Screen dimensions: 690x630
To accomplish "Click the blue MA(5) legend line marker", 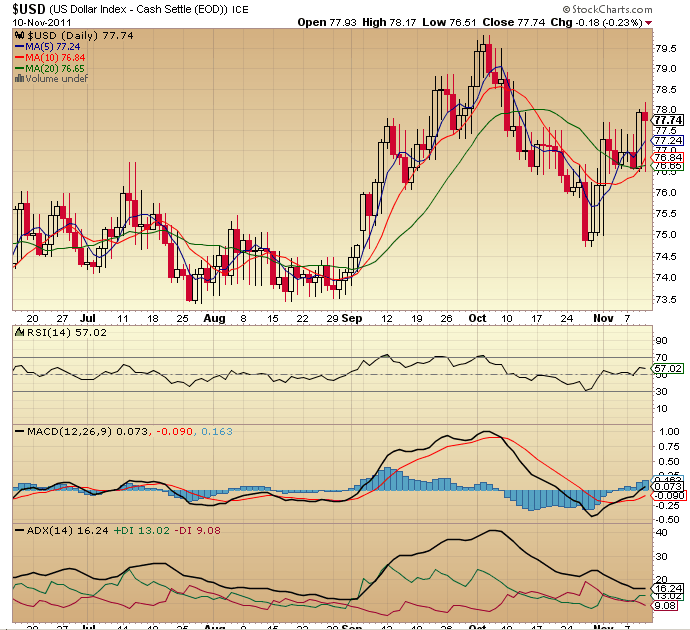I will click(x=19, y=46).
